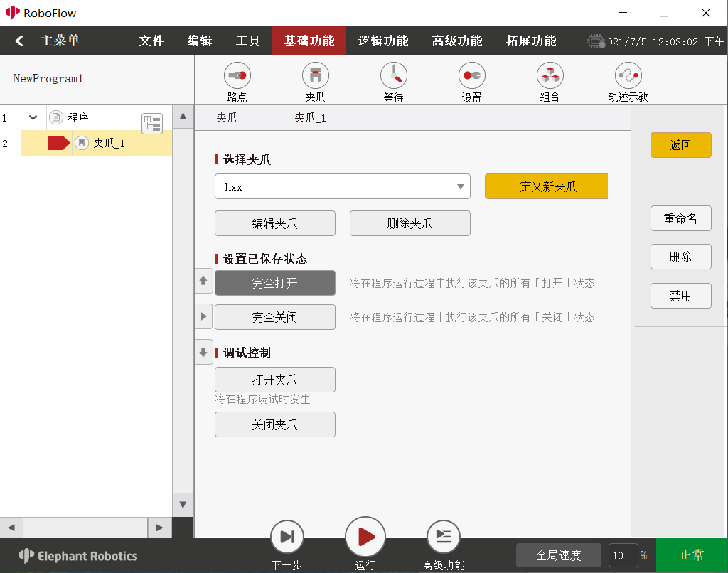Collapse the 程序 tree node

(33, 117)
